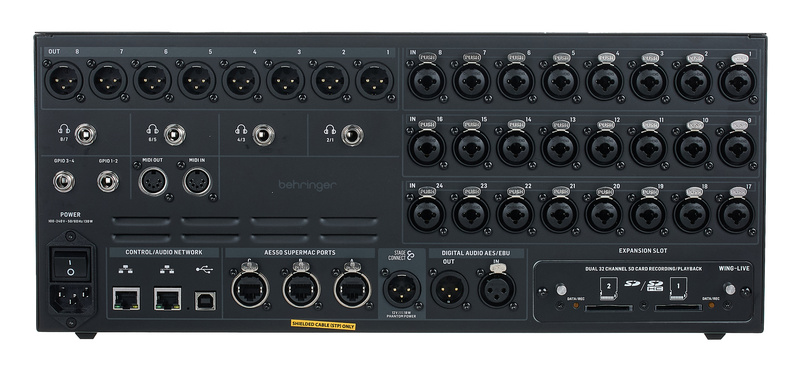Click the GPIO 1-2 jack
This screenshot has width=800, height=368.
point(108,181)
